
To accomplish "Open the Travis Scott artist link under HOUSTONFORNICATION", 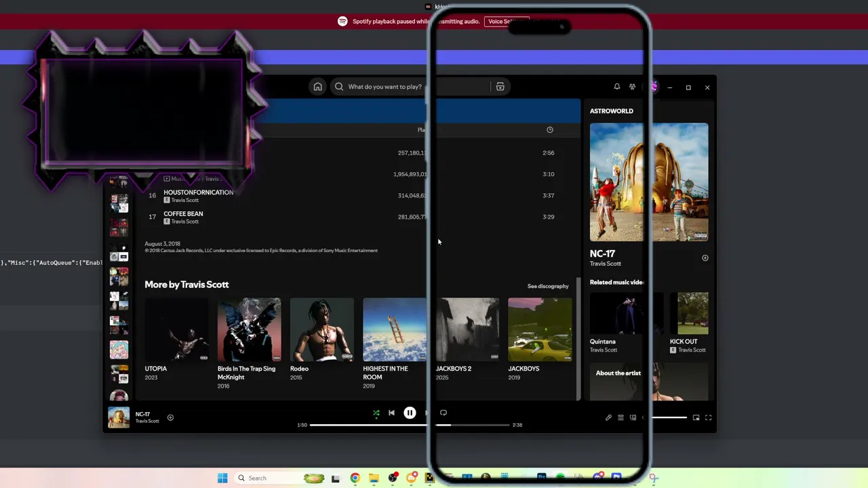I will pos(185,201).
